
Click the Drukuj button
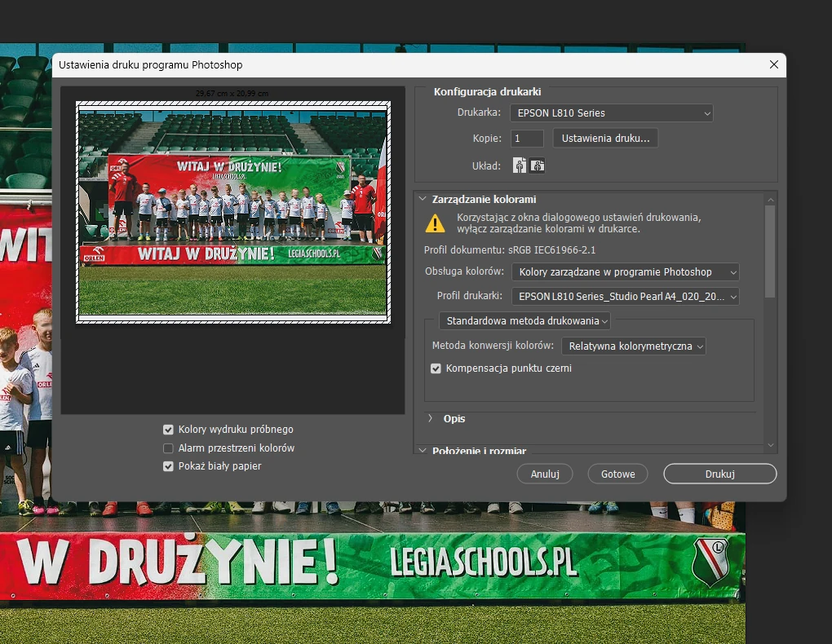[719, 473]
